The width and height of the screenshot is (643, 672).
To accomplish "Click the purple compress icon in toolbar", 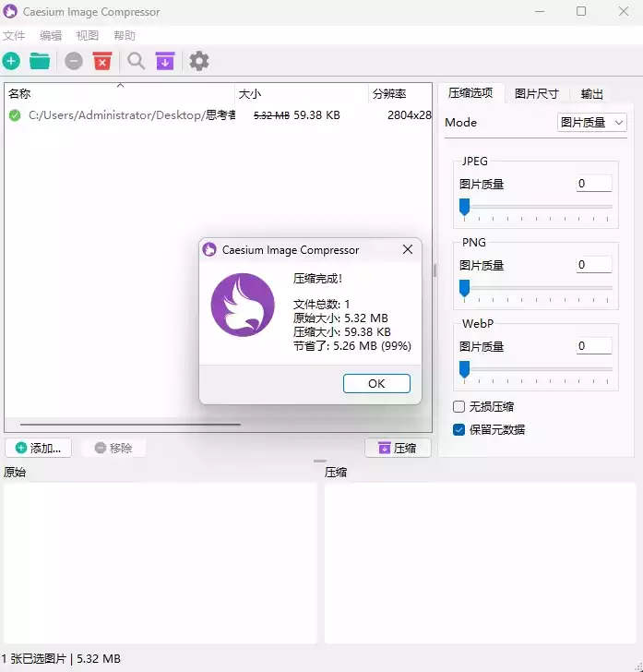I will tap(165, 62).
